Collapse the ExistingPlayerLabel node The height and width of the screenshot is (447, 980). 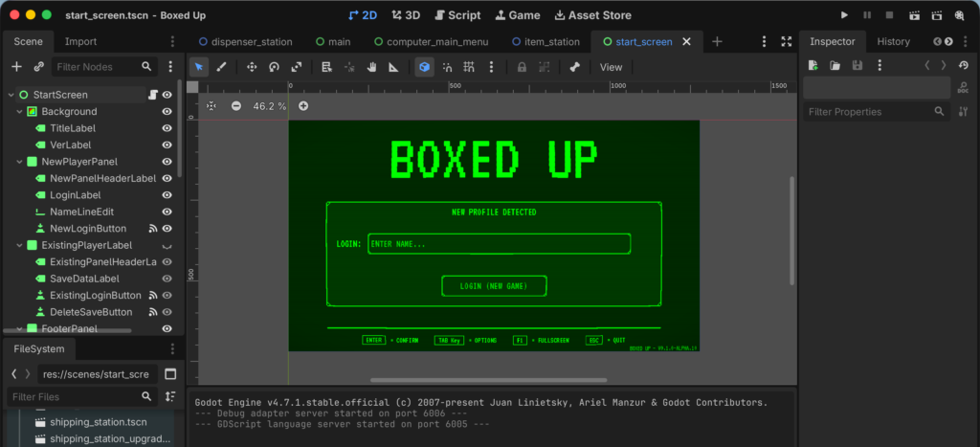(19, 245)
